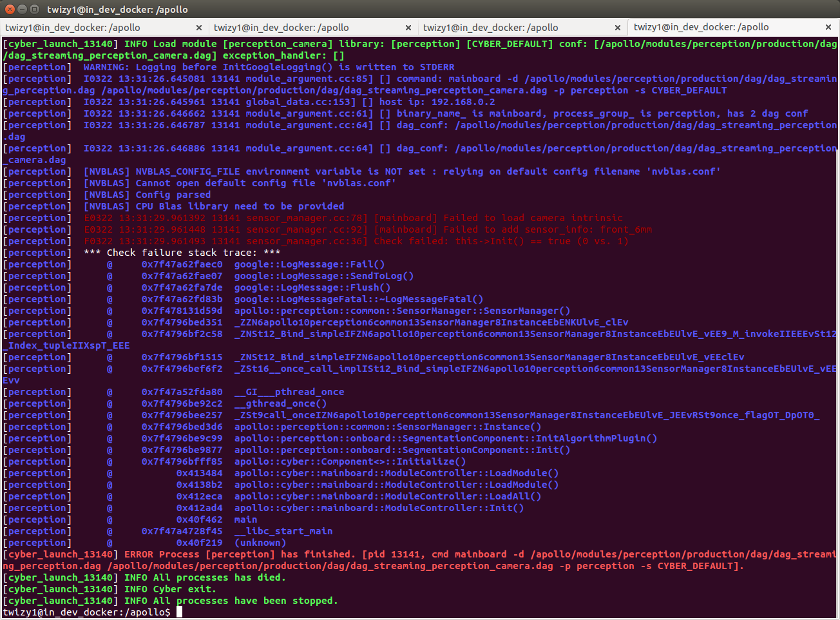Click the '__GI___pthread_once' frame
The height and width of the screenshot is (620, 840).
289,392
